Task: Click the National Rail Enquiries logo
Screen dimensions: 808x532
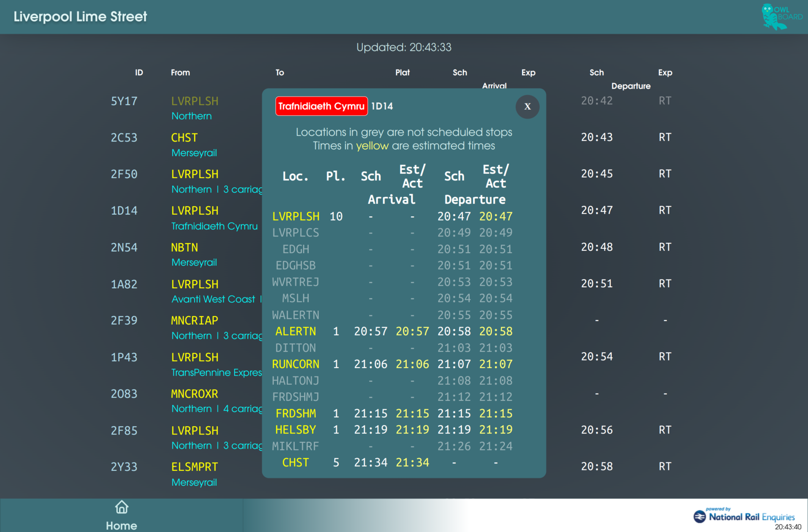Action: coord(744,516)
